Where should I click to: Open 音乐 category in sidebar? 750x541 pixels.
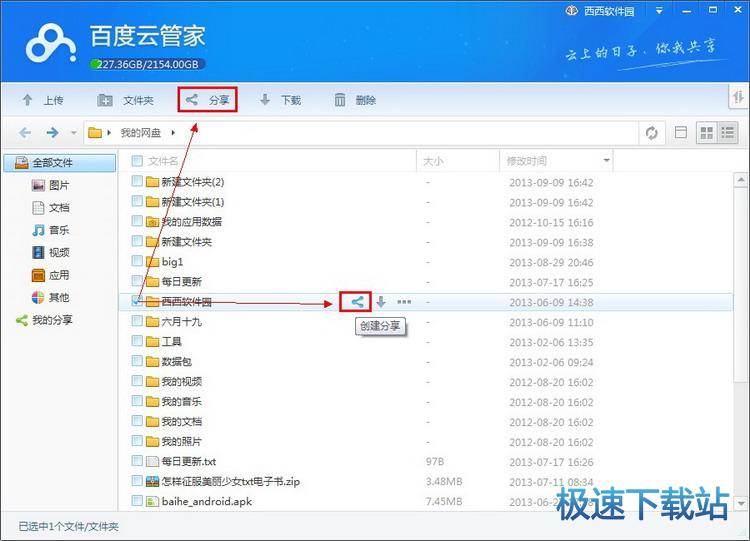point(50,230)
